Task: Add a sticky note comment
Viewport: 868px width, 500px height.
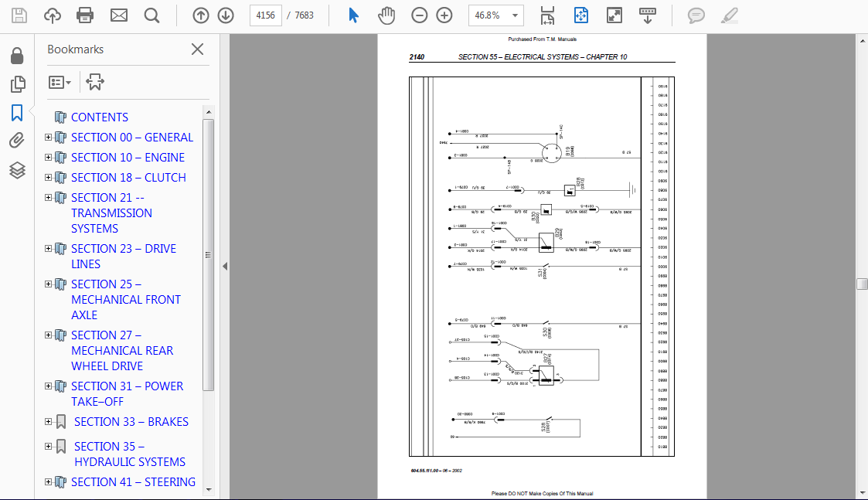Action: click(x=696, y=15)
